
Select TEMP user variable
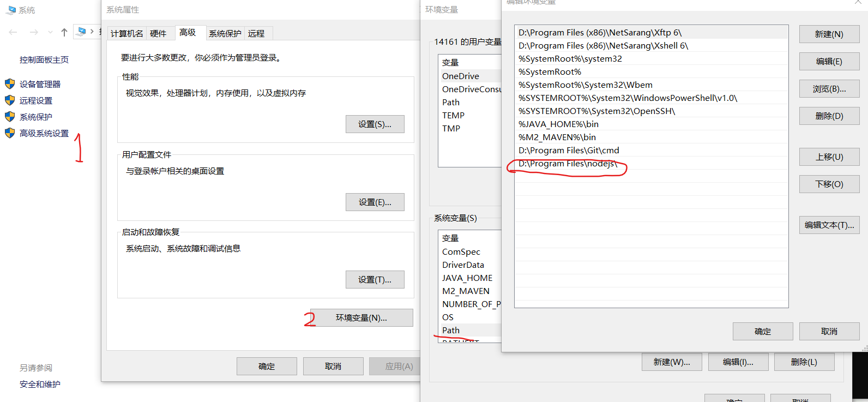tap(470, 115)
